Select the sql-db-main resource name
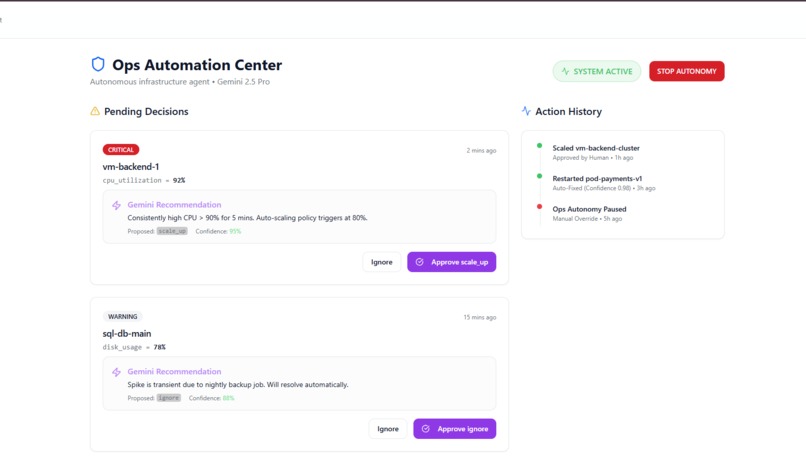806x474 pixels. click(x=126, y=333)
